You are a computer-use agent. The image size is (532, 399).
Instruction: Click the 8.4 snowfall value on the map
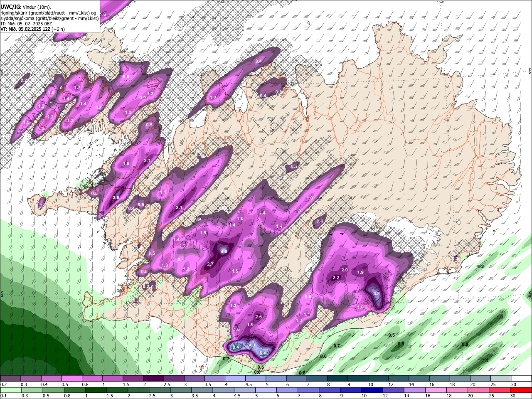click(x=236, y=347)
